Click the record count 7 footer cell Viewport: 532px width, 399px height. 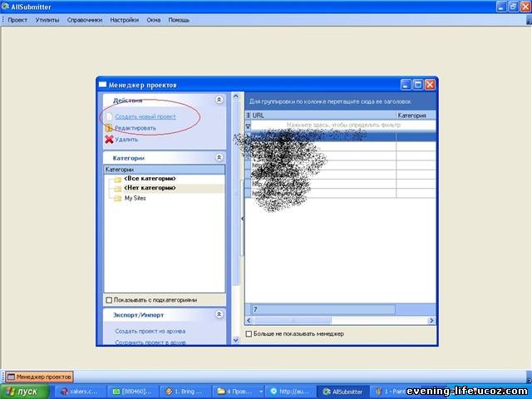(323, 309)
